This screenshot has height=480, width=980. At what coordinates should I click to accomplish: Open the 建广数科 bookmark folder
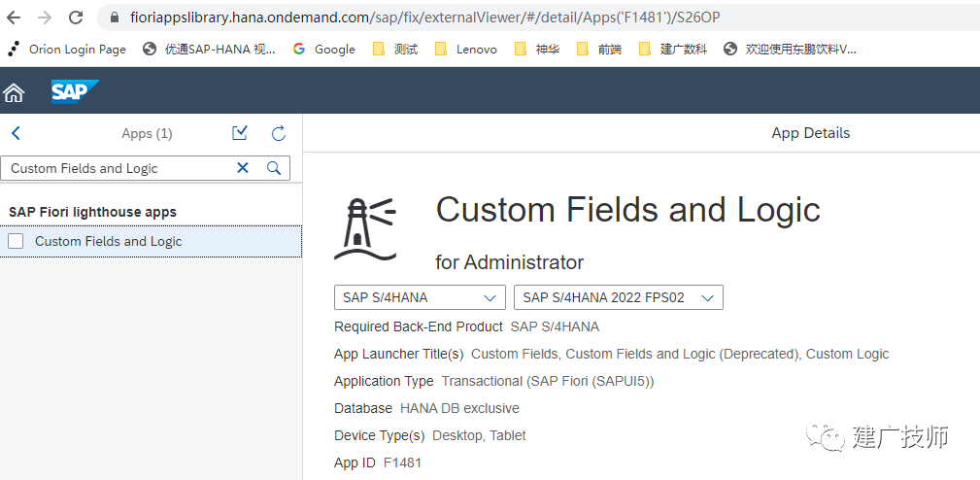(673, 49)
